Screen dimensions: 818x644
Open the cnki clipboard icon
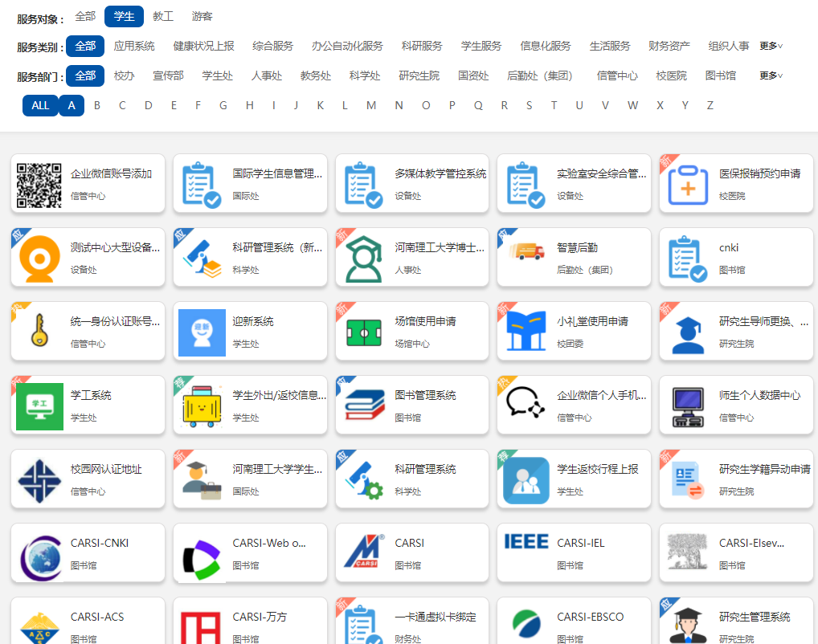688,259
